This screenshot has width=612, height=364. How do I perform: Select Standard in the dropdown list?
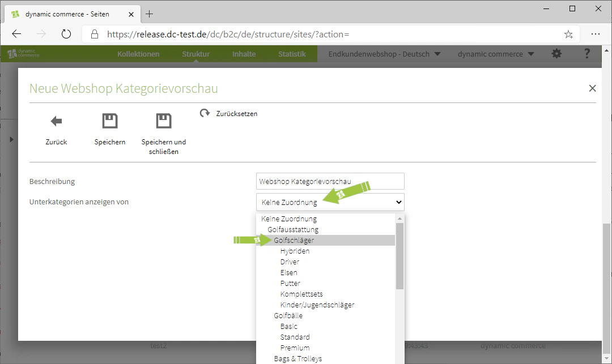(326, 337)
